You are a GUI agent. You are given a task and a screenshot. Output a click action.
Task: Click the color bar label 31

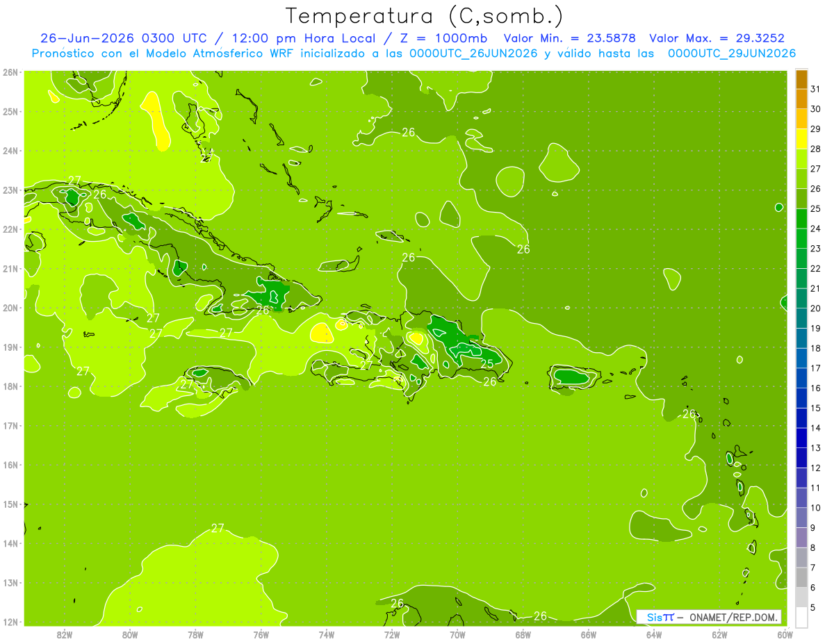click(816, 88)
